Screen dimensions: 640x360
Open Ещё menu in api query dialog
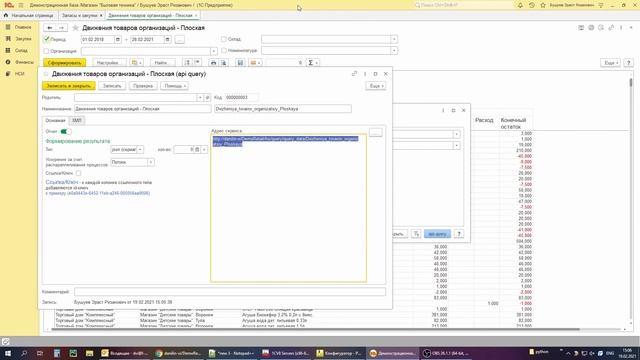pyautogui.click(x=376, y=86)
